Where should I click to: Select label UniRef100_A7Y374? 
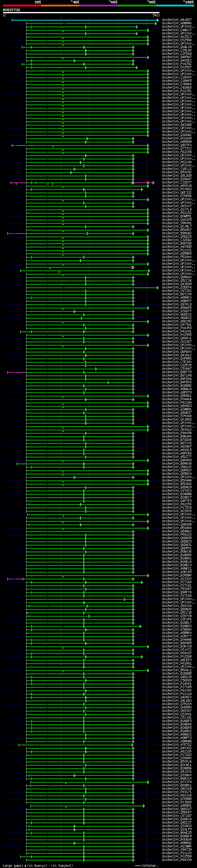(x=177, y=782)
